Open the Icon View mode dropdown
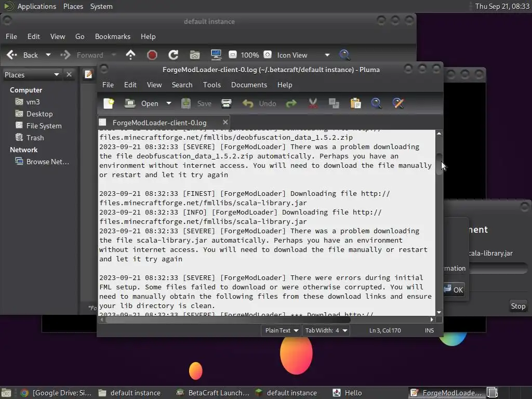Screen dimensions: 532x399 coord(303,55)
